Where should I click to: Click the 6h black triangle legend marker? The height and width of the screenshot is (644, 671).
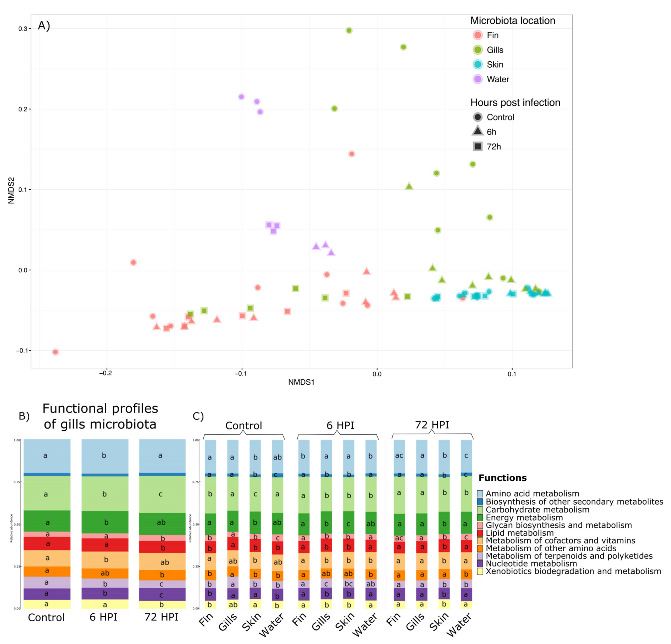[478, 131]
